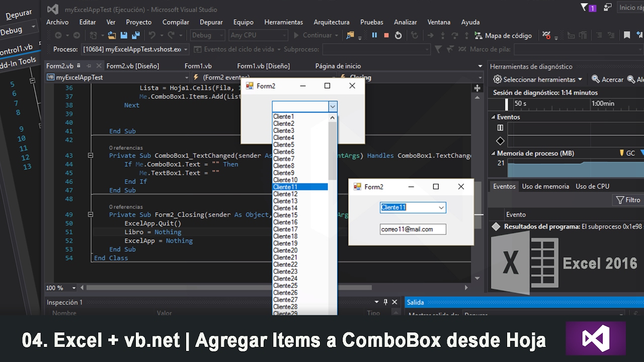Screen dimensions: 644x362
Task: Select Cliente20 in the dropdown list
Action: 300,250
